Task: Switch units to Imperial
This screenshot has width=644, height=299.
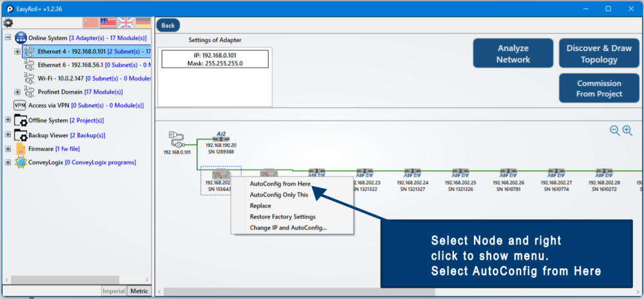Action: click(114, 291)
